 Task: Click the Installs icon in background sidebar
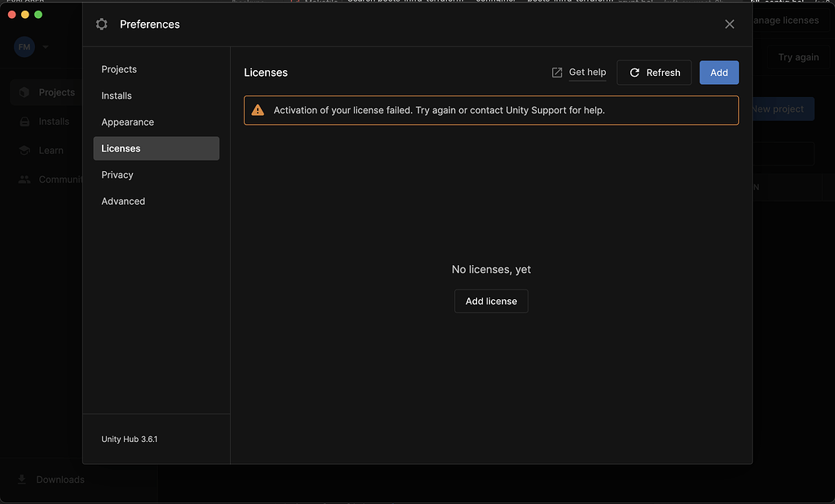[x=24, y=122]
